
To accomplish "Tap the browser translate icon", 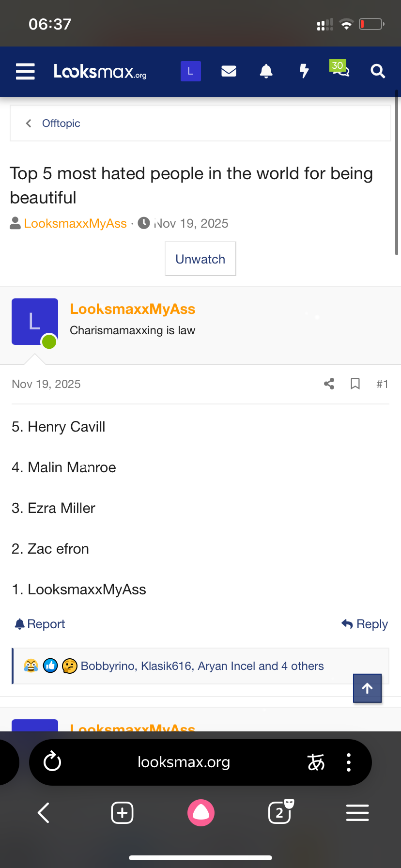I will 316,762.
